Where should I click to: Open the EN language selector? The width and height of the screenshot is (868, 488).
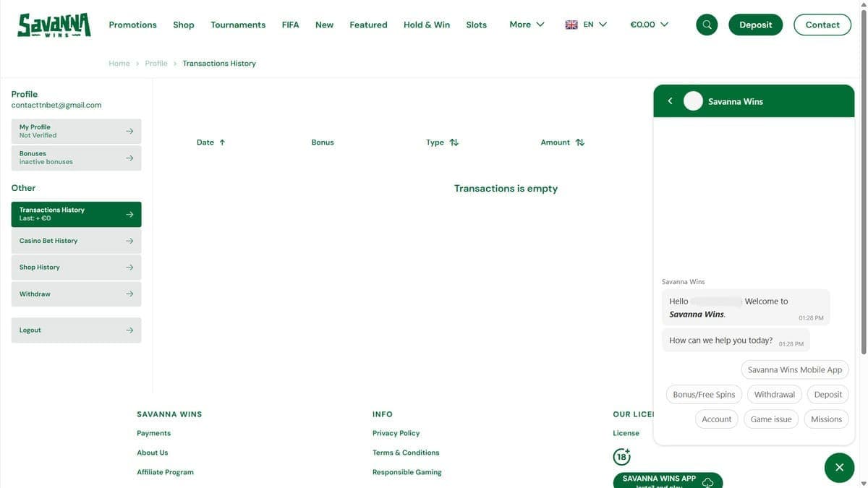point(586,25)
